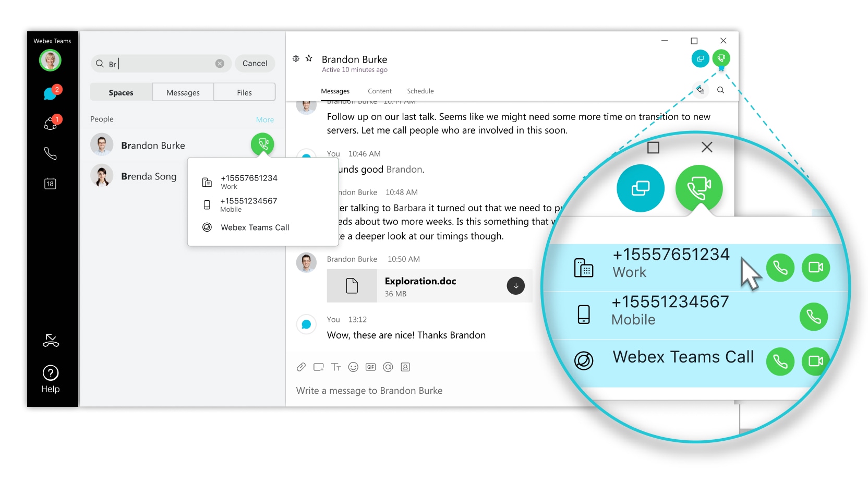This screenshot has height=482, width=868.
Task: Start audio call to Mobile number in magnified view
Action: pyautogui.click(x=814, y=317)
